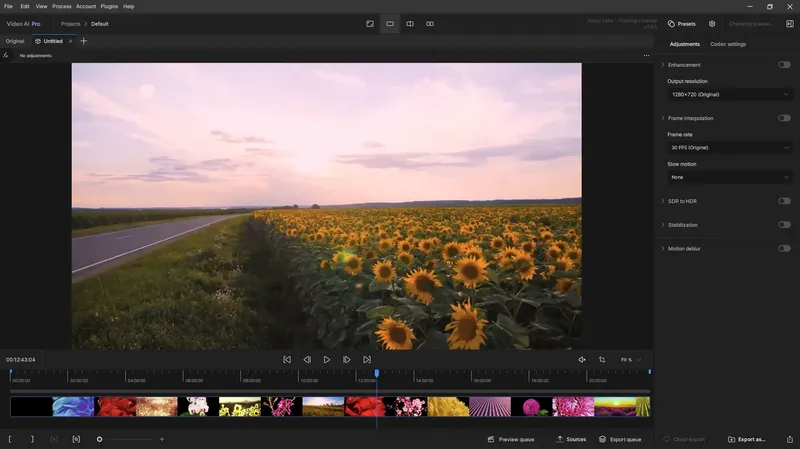Open the Frame rate dropdown
800x450 pixels.
pyautogui.click(x=730, y=147)
